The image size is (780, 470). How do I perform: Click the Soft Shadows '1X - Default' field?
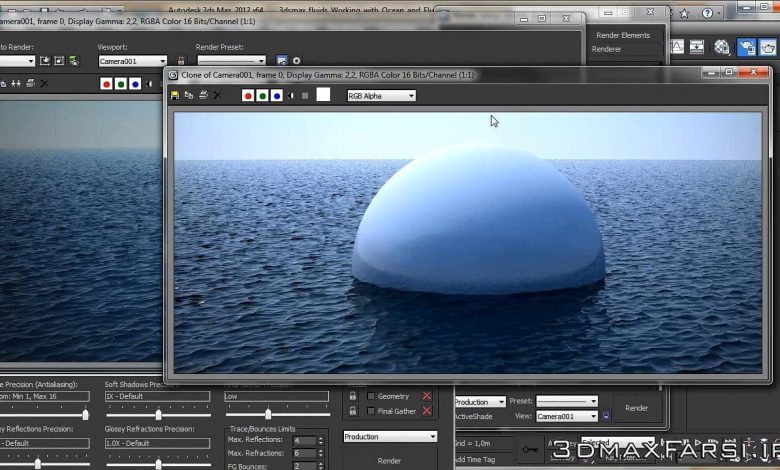[x=157, y=396]
